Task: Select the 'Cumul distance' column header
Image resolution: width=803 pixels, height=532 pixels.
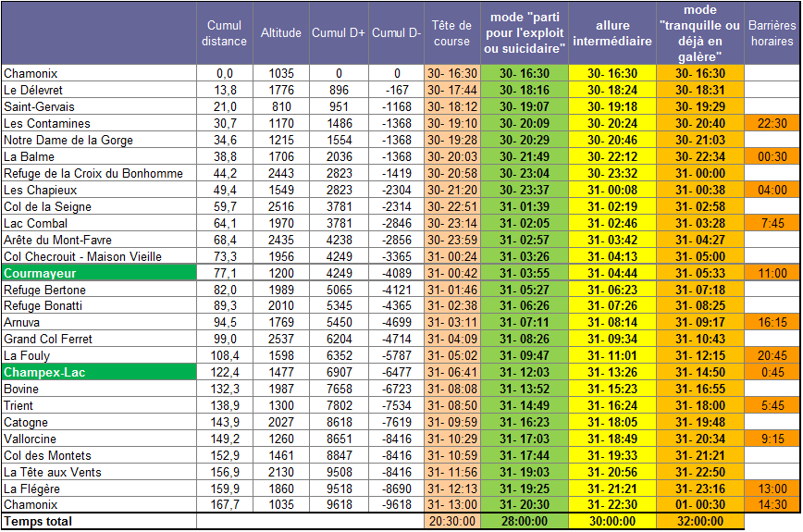Action: (x=224, y=33)
